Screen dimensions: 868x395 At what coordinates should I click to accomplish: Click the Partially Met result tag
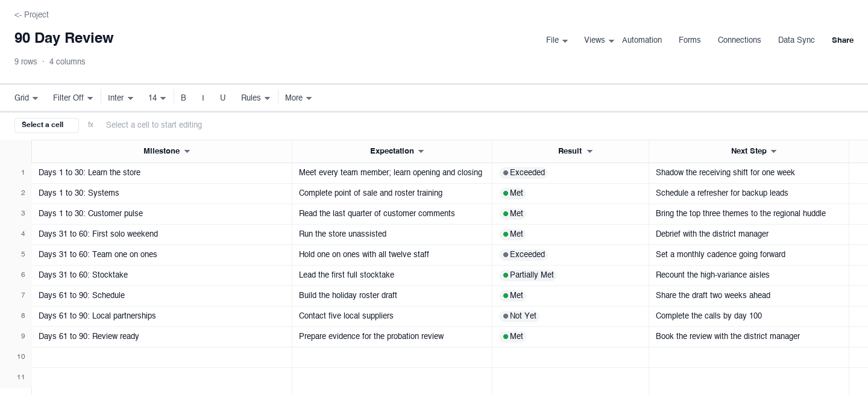point(528,275)
